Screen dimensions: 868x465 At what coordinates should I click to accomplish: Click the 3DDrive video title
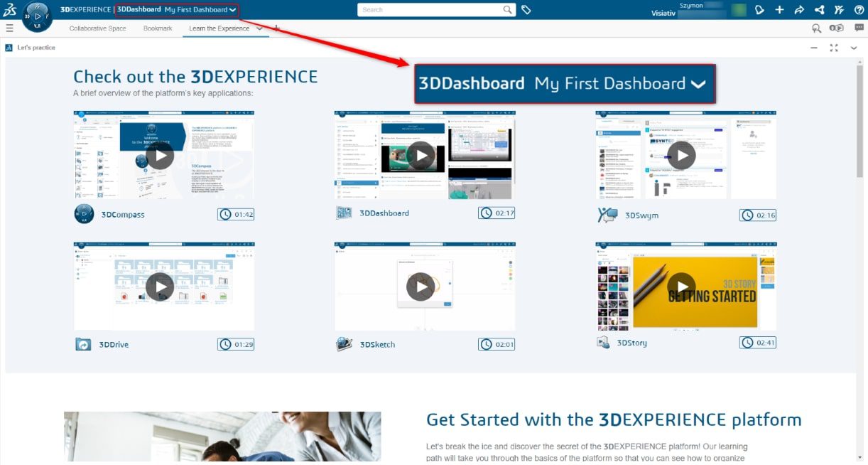click(x=114, y=345)
